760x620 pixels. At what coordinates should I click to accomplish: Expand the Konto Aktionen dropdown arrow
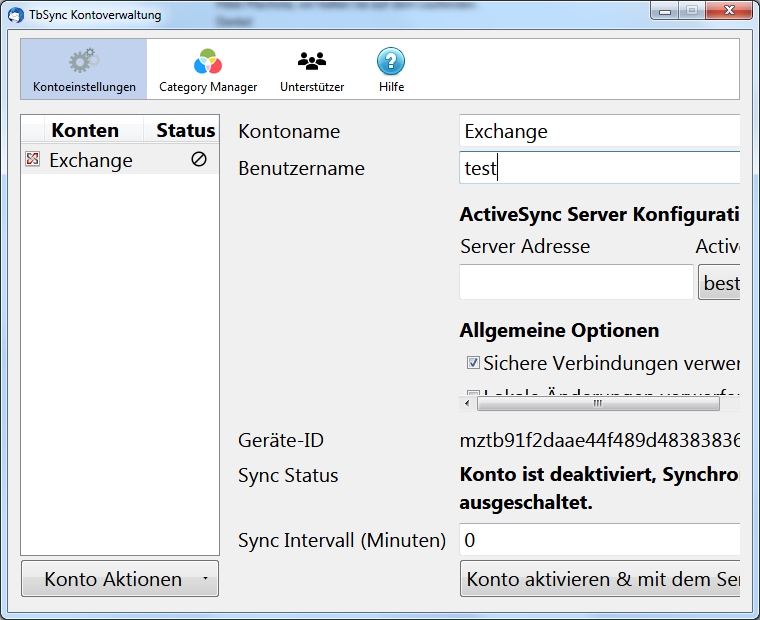[204, 579]
